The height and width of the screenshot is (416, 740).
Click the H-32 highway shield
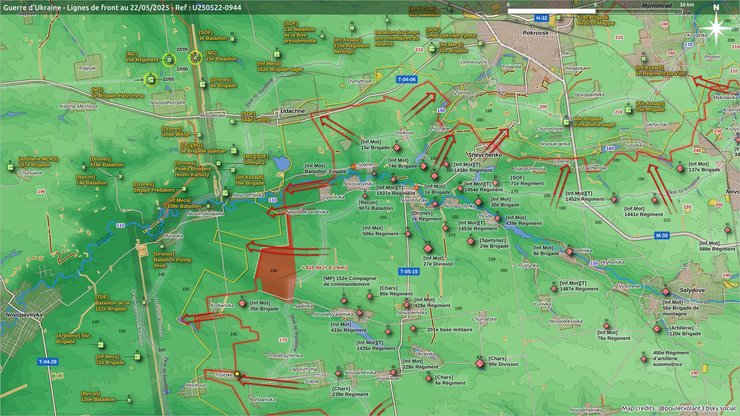pyautogui.click(x=541, y=19)
